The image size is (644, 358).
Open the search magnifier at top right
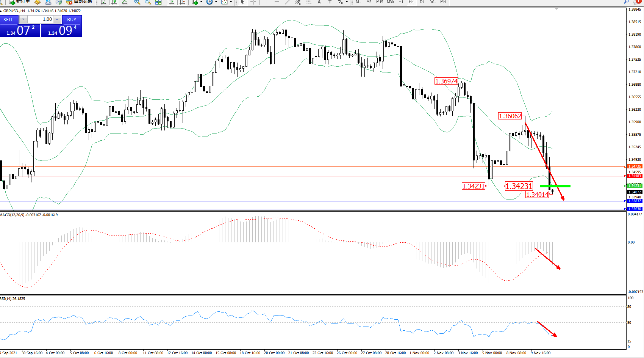point(626,2)
